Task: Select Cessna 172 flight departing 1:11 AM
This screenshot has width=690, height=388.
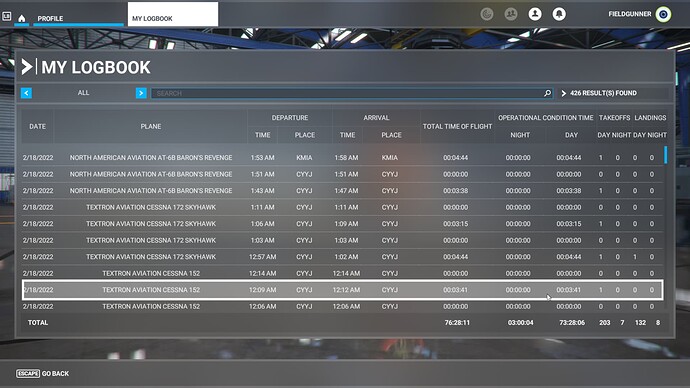Action: (342, 207)
